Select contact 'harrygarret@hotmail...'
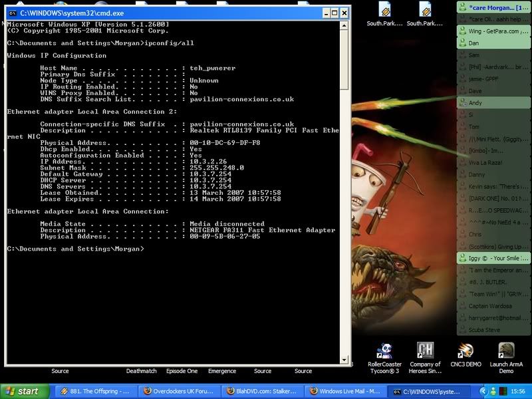Screen dimensions: 532x399 pyautogui.click(x=493, y=318)
